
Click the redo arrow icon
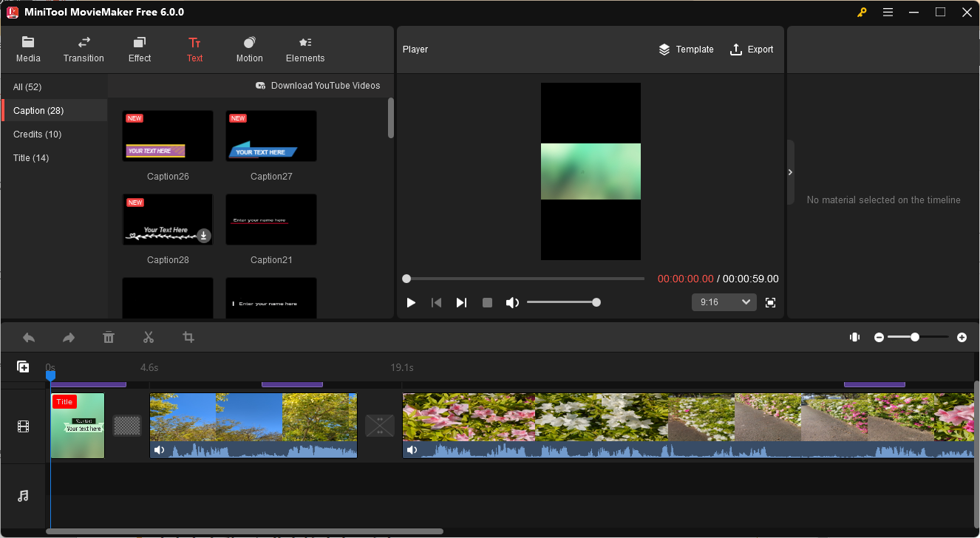click(69, 338)
